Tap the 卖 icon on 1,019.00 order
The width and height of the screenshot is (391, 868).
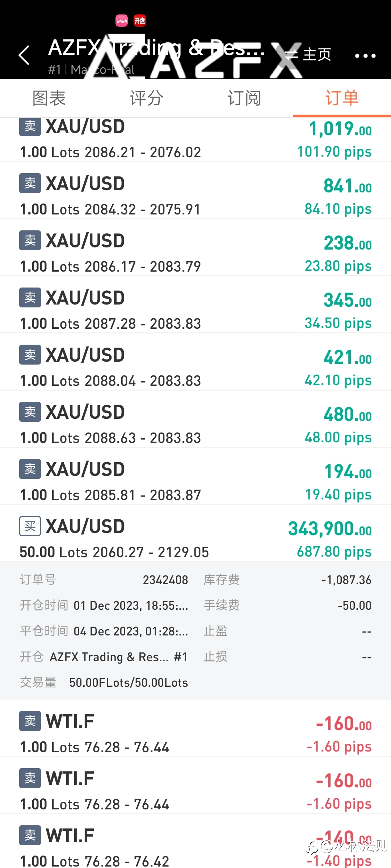point(30,126)
